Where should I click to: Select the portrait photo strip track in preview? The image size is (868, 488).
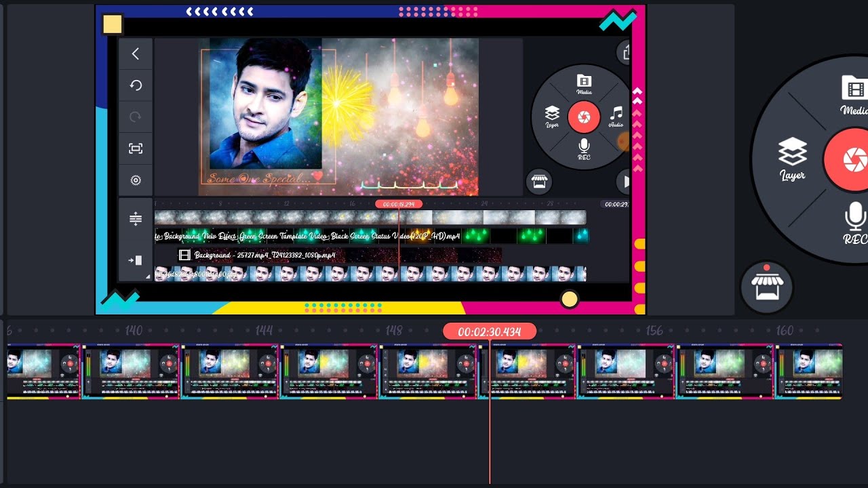tap(370, 273)
